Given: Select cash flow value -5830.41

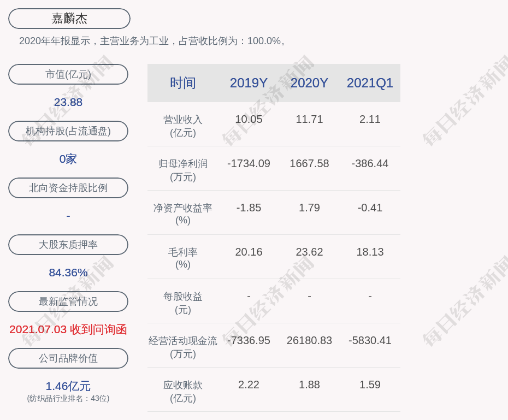Looking at the screenshot, I should pos(370,340).
